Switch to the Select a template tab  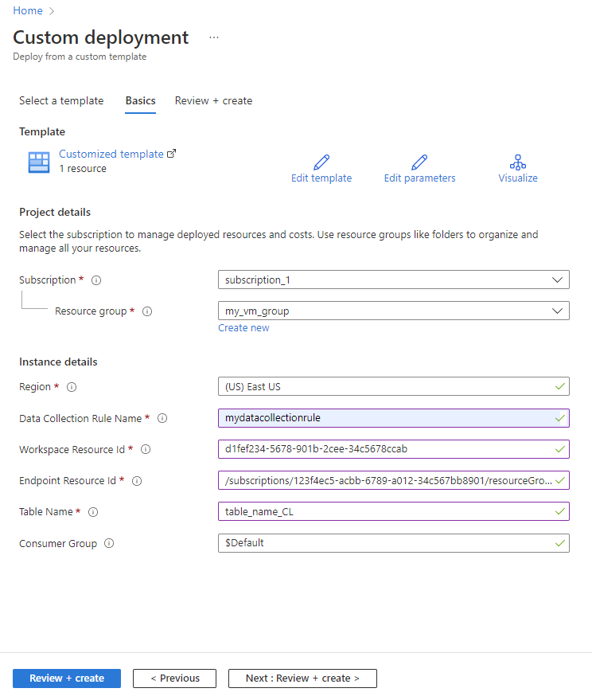point(61,101)
